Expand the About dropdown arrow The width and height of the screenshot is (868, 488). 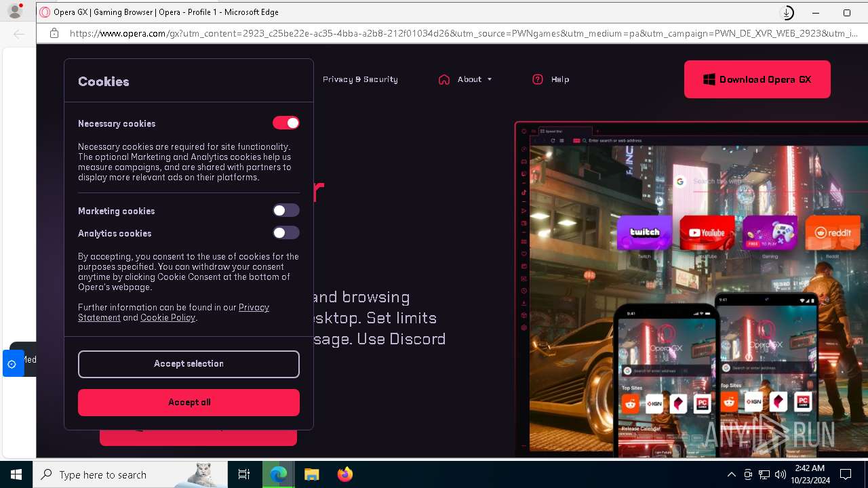(x=490, y=79)
